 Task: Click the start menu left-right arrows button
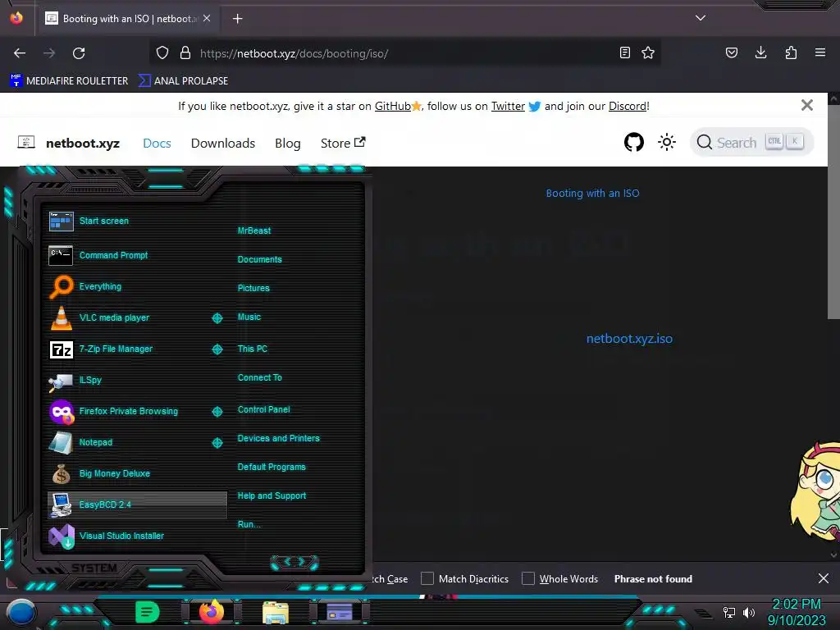click(x=294, y=562)
